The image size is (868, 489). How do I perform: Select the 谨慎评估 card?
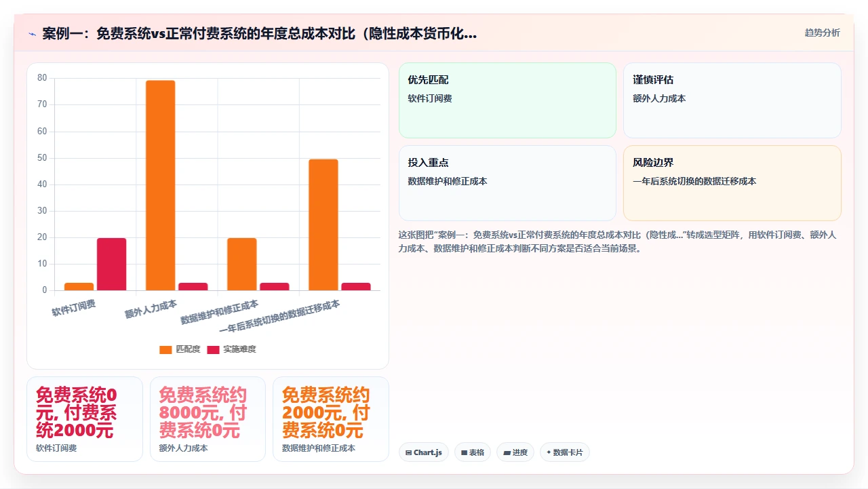[732, 100]
